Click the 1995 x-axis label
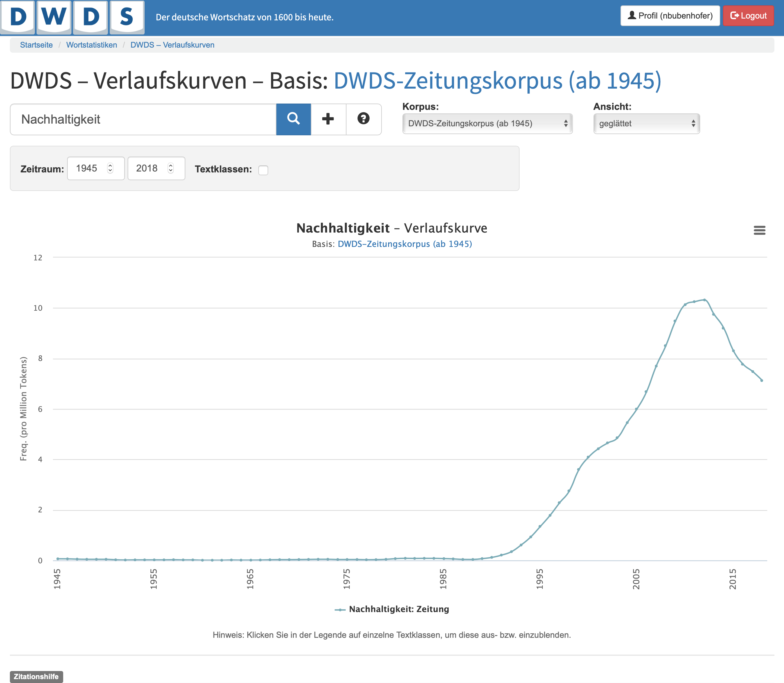The width and height of the screenshot is (784, 683). [x=540, y=579]
